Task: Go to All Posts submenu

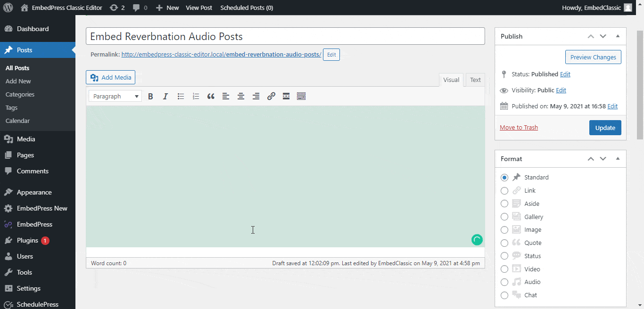Action: [17, 68]
